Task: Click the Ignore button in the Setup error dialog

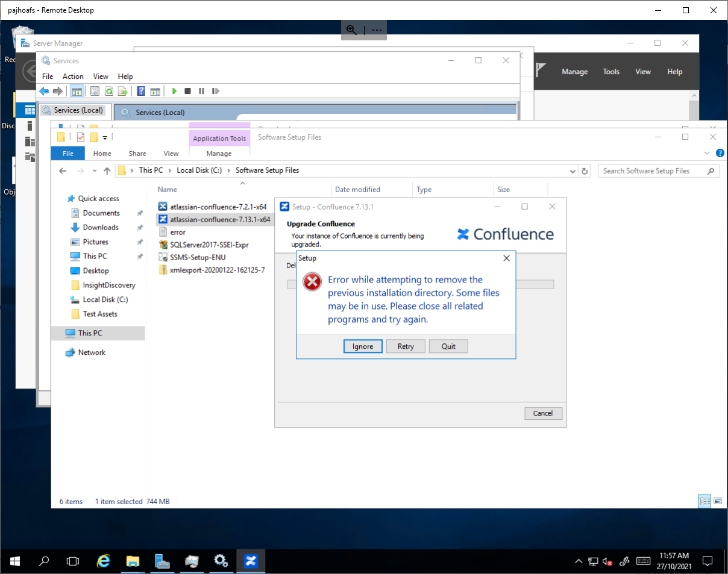Action: pos(363,346)
